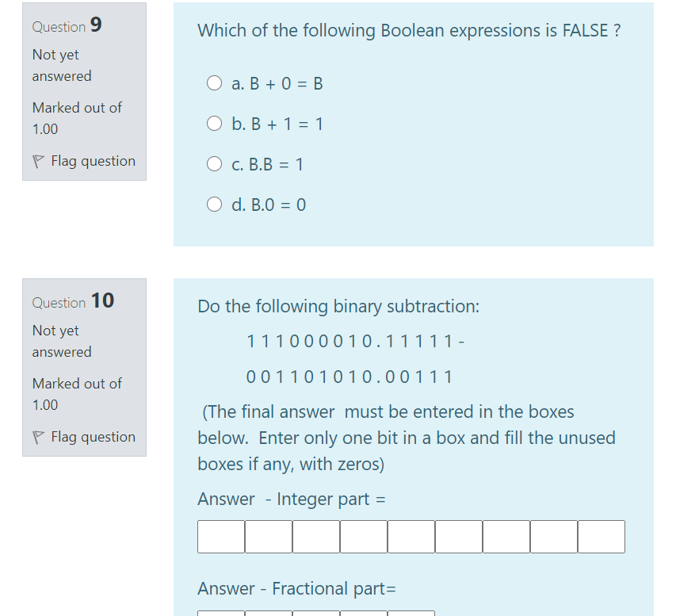This screenshot has width=676, height=616.
Task: Select answer option b. B + 1 = 1
Action: [214, 123]
